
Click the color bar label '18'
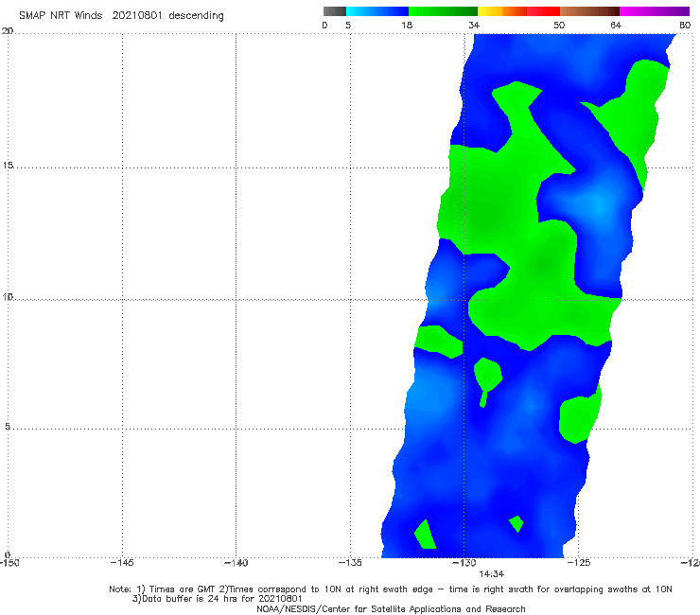[x=407, y=26]
